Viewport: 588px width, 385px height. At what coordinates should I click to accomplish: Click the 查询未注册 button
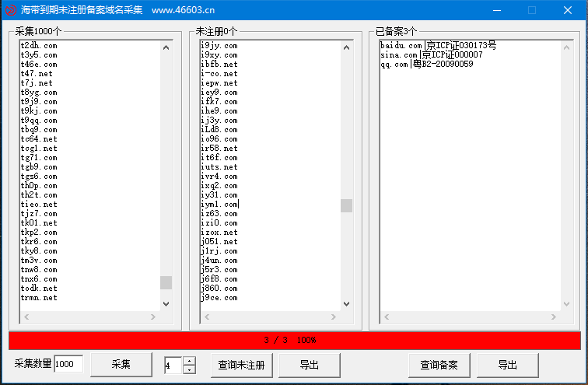pyautogui.click(x=241, y=365)
